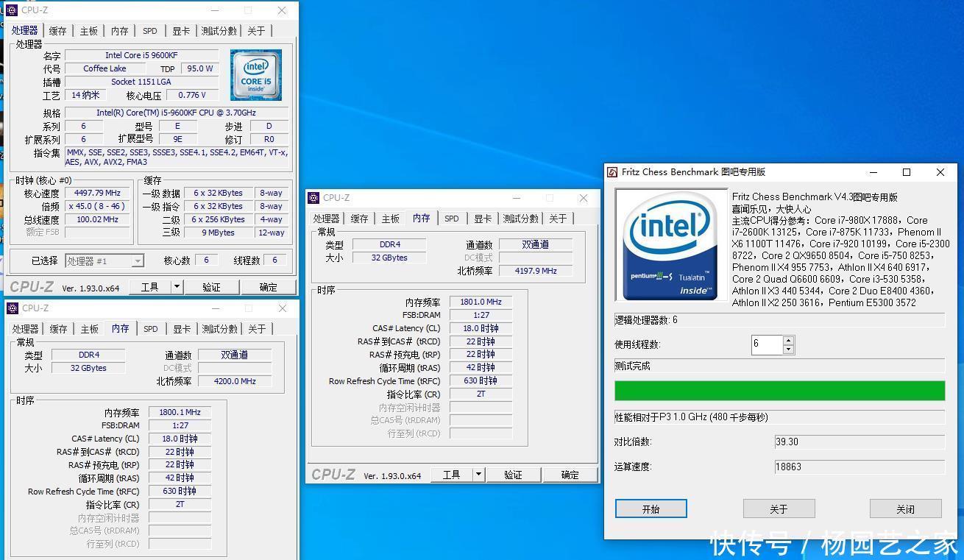This screenshot has height=560, width=964.
Task: Expand the 处理器 #1 selection dropdown
Action: point(137,260)
